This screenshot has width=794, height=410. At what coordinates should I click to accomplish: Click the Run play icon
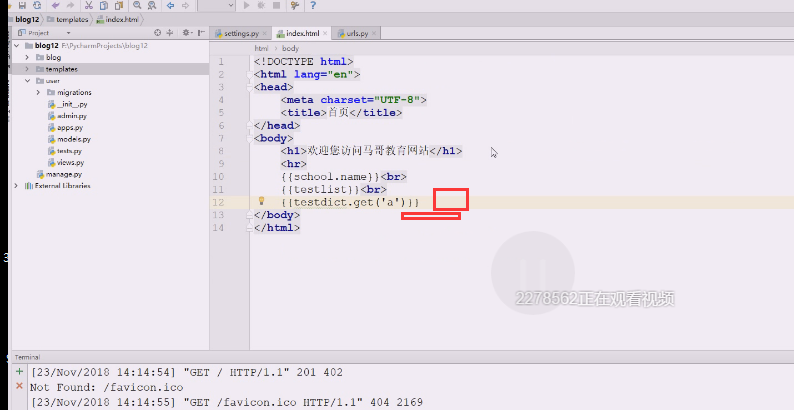[247, 6]
